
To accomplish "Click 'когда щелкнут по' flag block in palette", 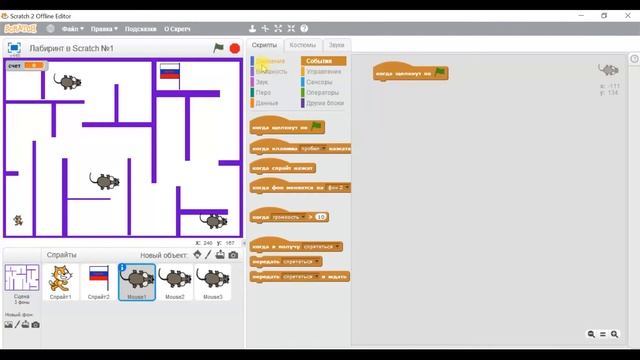I will (287, 127).
